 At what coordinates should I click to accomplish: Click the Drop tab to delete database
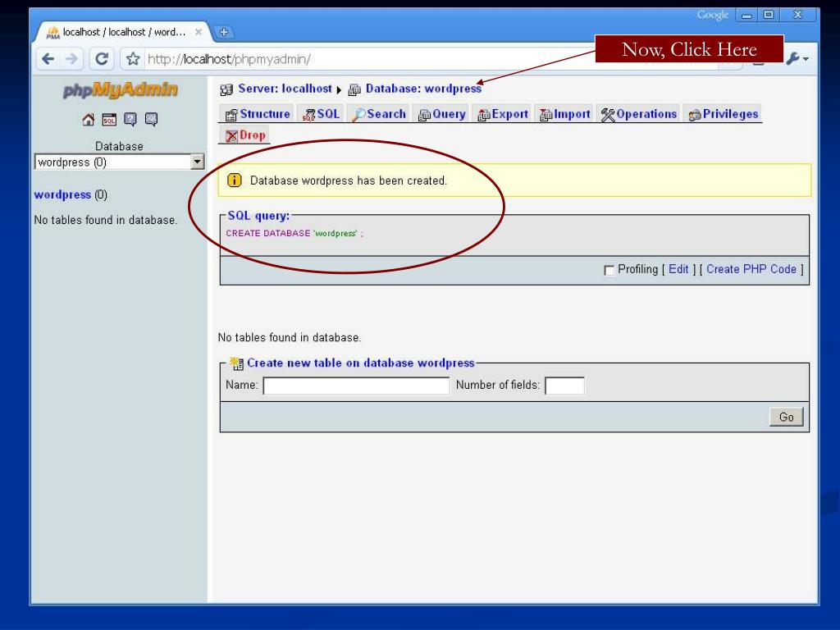coord(244,135)
